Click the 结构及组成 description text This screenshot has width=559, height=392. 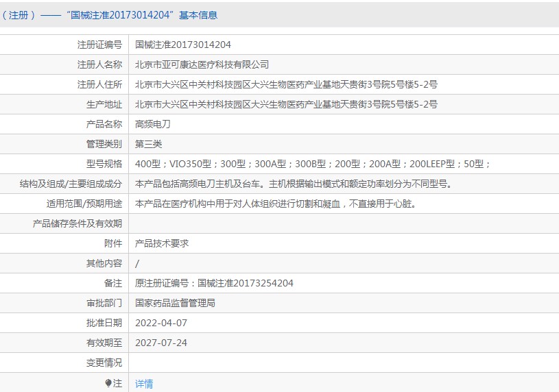293,184
